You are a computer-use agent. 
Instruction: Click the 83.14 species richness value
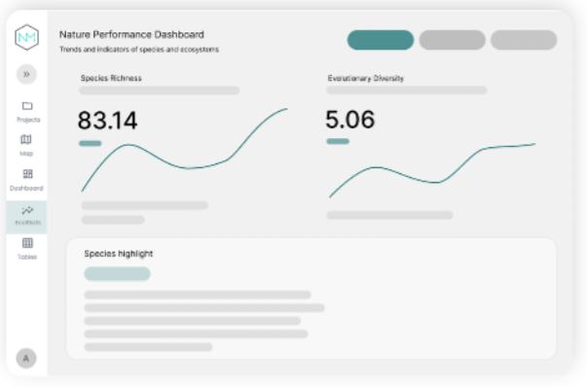pos(108,121)
